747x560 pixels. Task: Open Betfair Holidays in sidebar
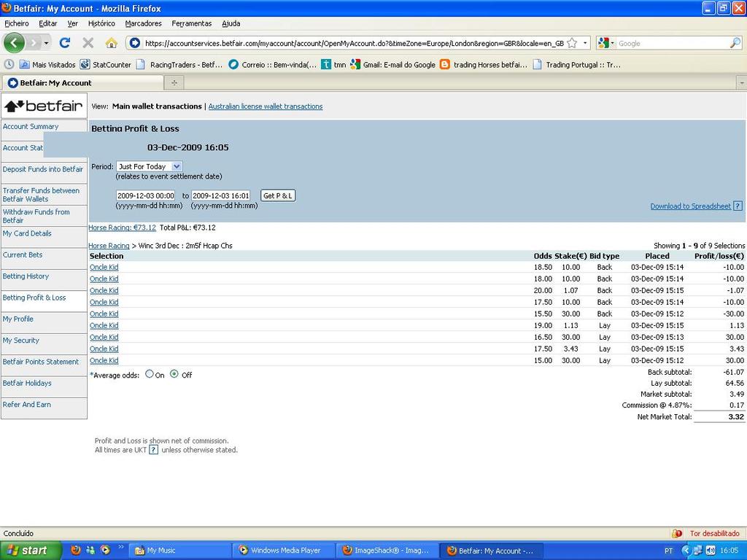(27, 384)
